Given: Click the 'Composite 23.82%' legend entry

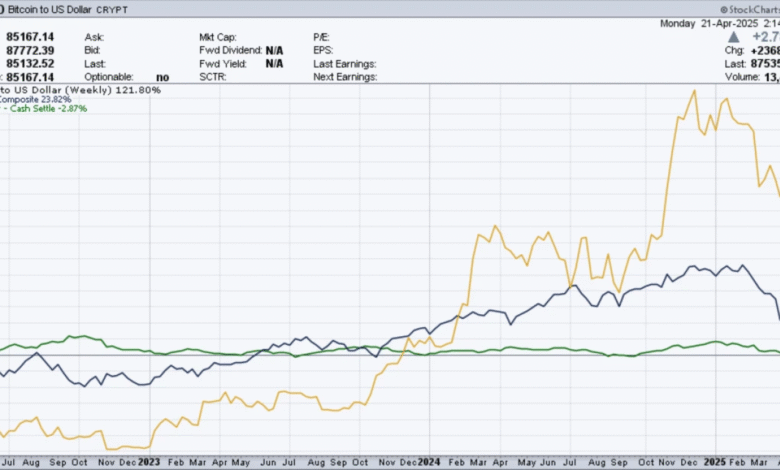Looking at the screenshot, I should (x=35, y=99).
